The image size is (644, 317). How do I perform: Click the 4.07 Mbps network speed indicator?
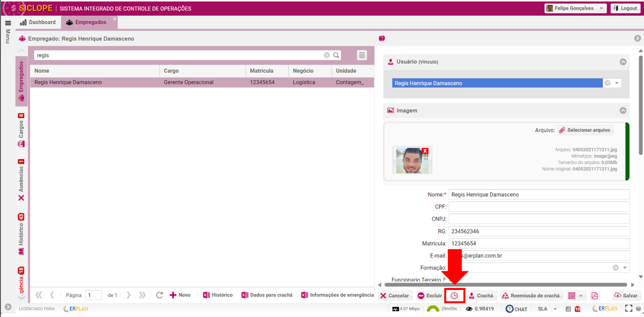[x=406, y=309]
